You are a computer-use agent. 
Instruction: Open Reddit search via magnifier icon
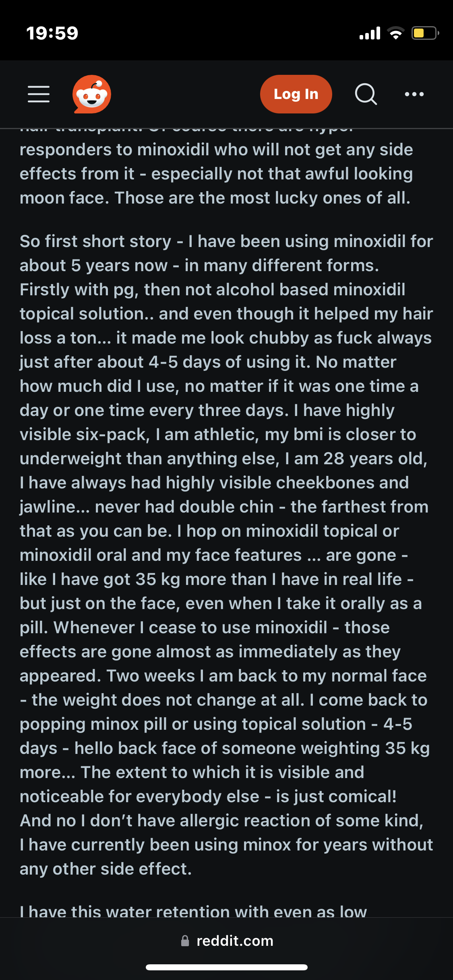[366, 94]
